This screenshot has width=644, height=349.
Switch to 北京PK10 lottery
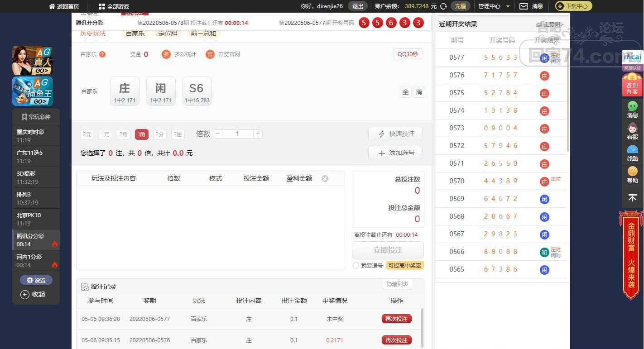[x=36, y=219]
